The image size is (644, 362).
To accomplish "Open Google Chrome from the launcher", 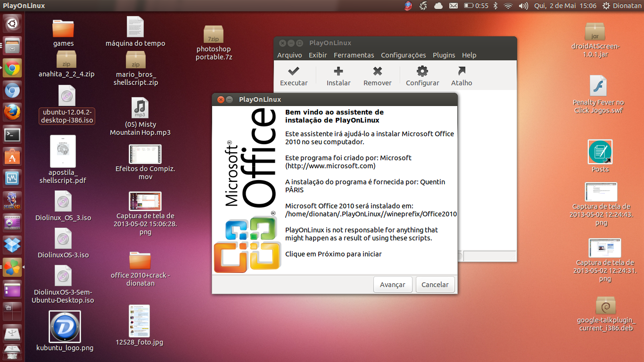I will coord(12,68).
